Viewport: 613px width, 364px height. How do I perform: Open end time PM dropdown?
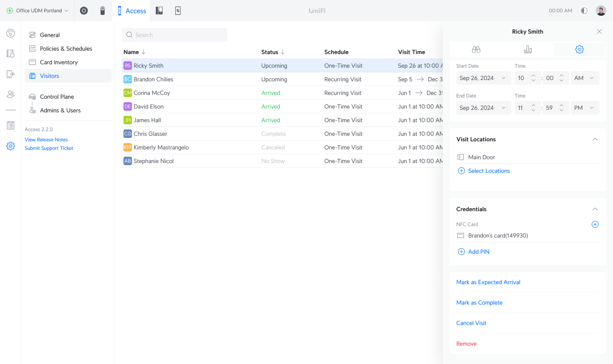[x=585, y=108]
